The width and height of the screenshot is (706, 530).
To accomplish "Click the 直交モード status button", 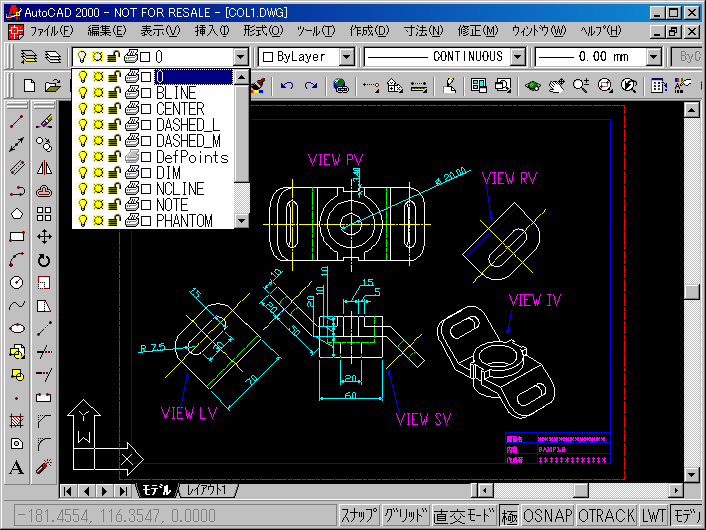I will point(464,516).
